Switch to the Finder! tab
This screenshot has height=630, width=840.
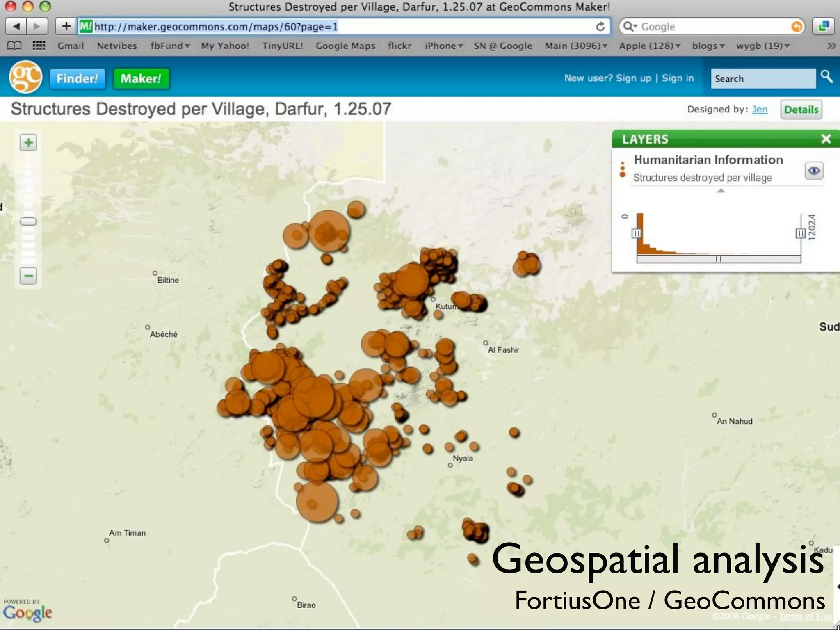tap(77, 78)
